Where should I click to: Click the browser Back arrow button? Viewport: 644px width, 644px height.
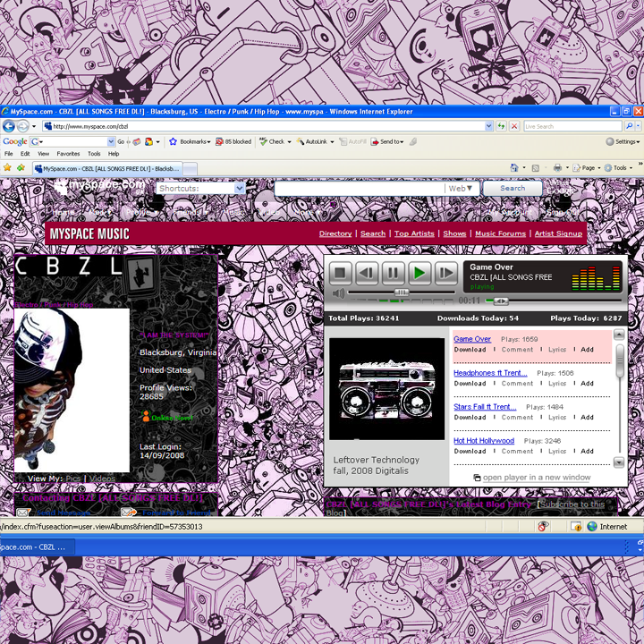[x=9, y=126]
